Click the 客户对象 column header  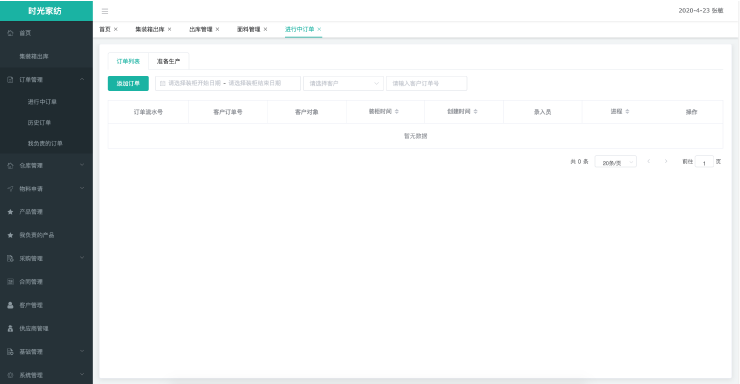click(x=307, y=112)
